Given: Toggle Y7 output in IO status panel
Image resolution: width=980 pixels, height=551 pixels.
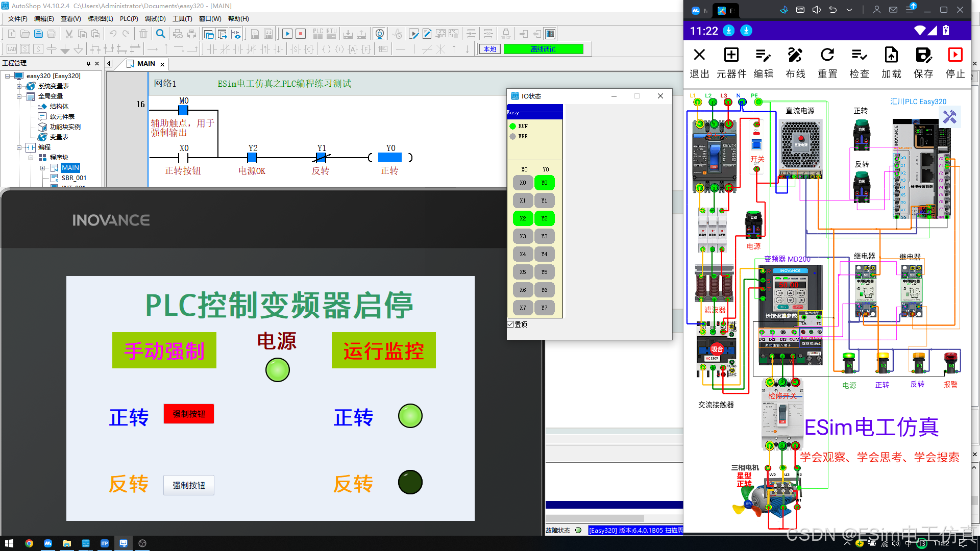Looking at the screenshot, I should [545, 308].
